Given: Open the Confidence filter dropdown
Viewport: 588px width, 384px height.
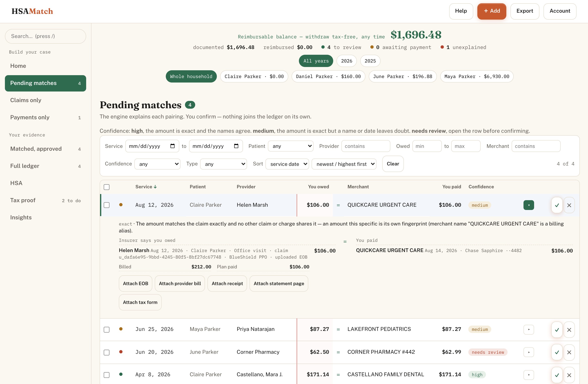Looking at the screenshot, I should [x=157, y=164].
